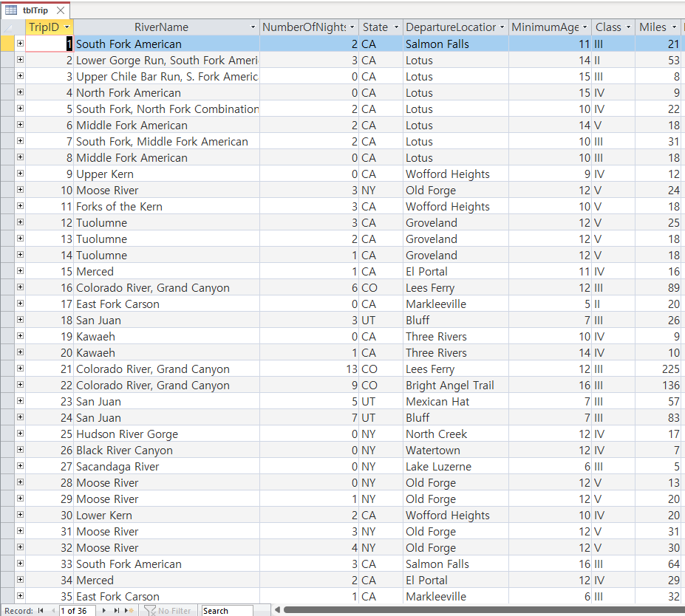Viewport: 685px width, 616px height.
Task: Click the "North Creek" cell
Action: point(456,434)
